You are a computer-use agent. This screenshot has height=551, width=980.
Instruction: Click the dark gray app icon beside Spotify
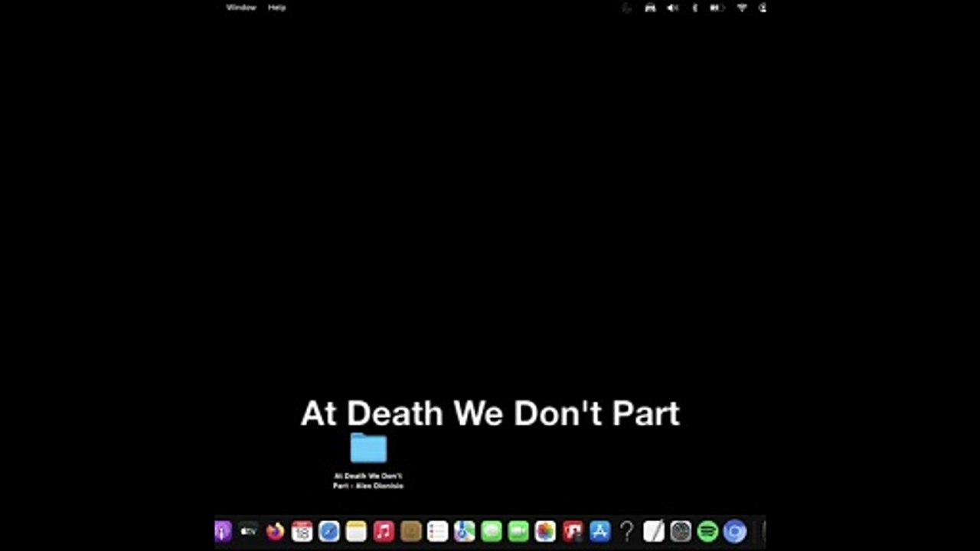[x=681, y=531]
